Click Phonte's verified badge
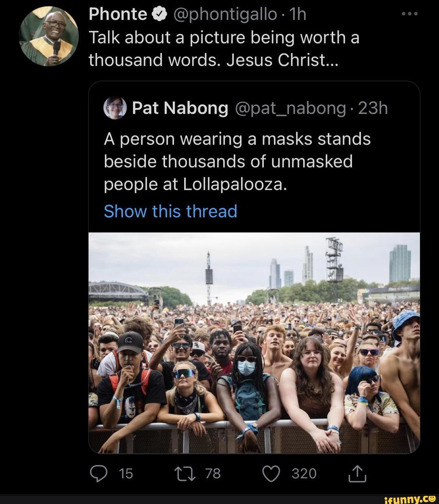 click(160, 15)
